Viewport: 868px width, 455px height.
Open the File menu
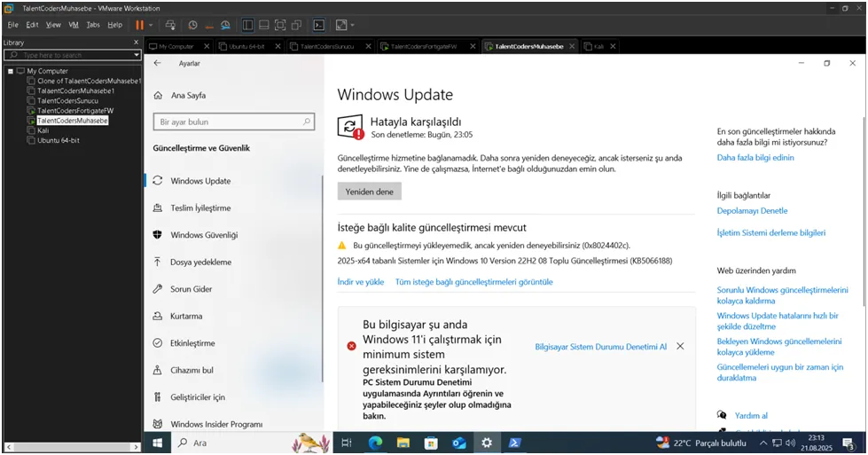(12, 25)
